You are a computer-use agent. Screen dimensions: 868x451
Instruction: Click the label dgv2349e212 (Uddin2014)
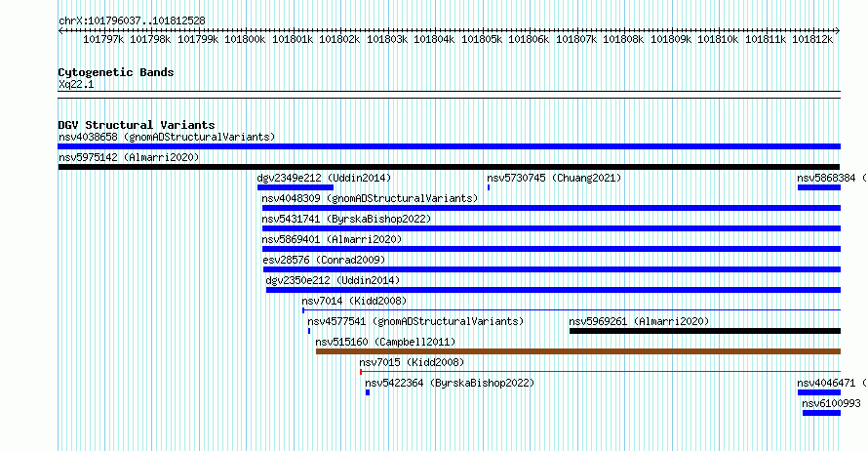[324, 178]
